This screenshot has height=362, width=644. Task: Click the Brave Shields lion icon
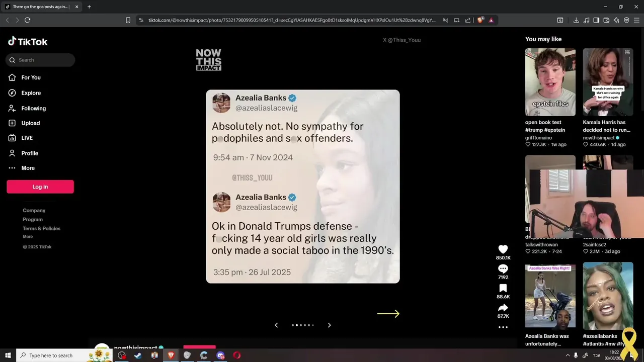480,20
